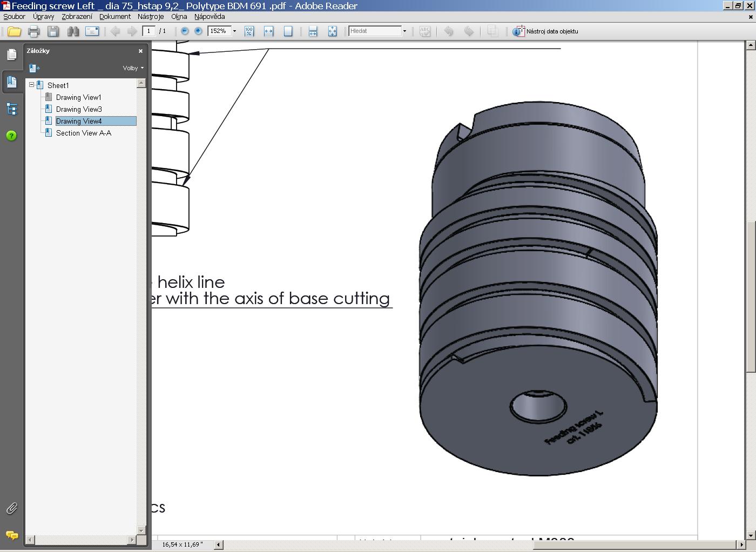Click Nástroj data objektu button
The width and height of the screenshot is (756, 552).
click(545, 31)
